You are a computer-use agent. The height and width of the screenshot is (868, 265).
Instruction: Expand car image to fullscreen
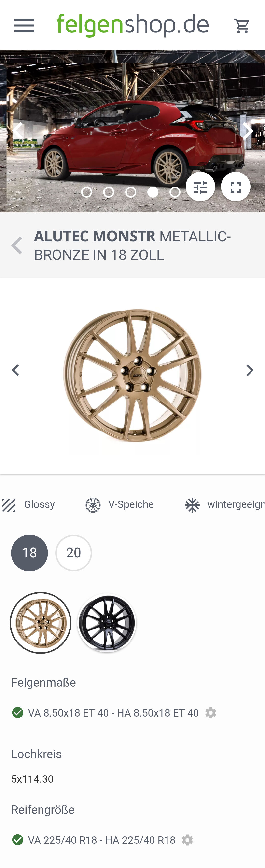pos(236,187)
